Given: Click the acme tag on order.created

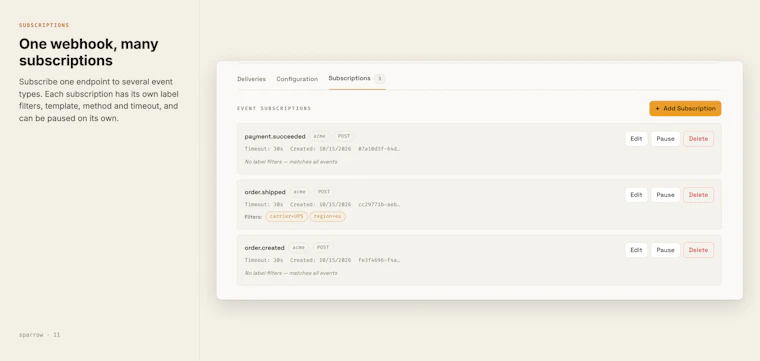Looking at the screenshot, I should click(x=299, y=247).
